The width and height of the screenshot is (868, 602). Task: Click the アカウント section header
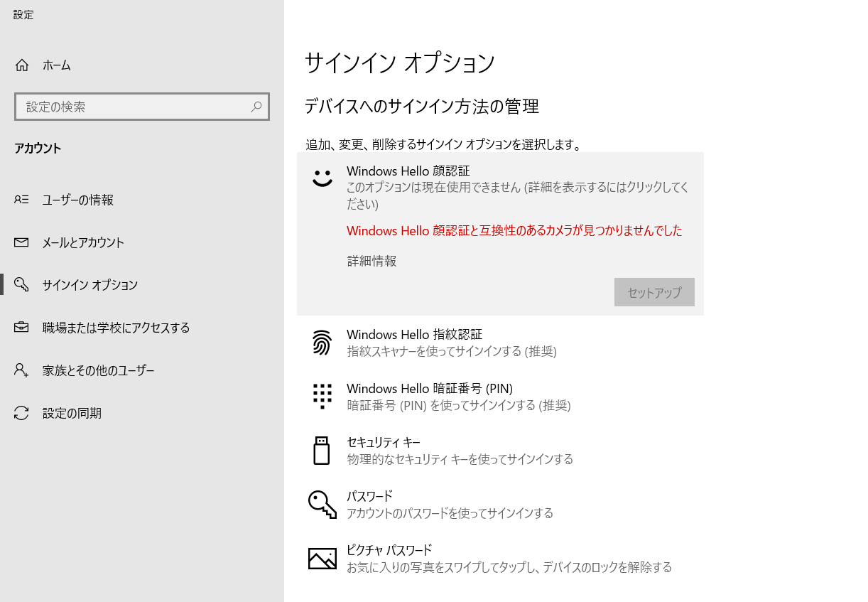pyautogui.click(x=38, y=149)
